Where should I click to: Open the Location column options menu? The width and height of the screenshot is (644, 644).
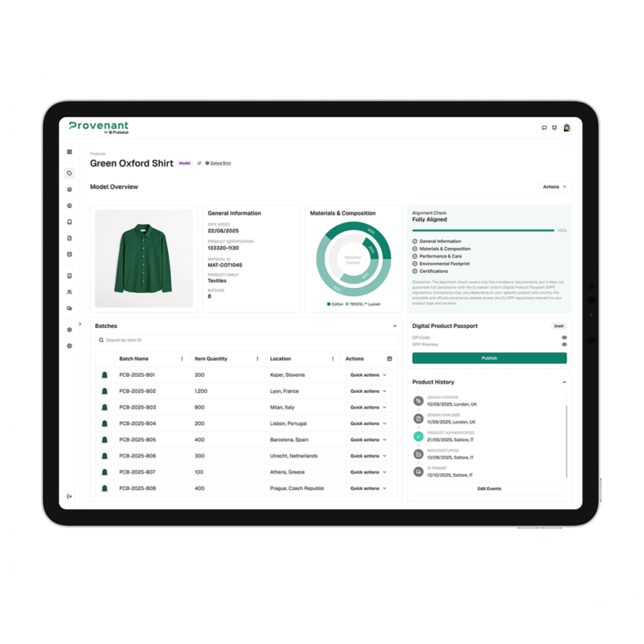point(334,359)
